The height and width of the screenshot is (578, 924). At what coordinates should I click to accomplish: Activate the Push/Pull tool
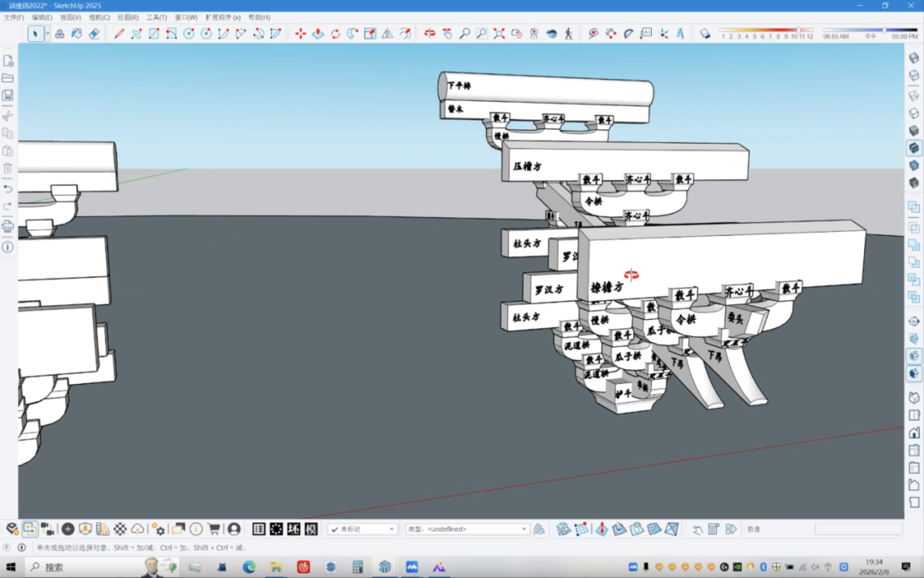pyautogui.click(x=318, y=33)
